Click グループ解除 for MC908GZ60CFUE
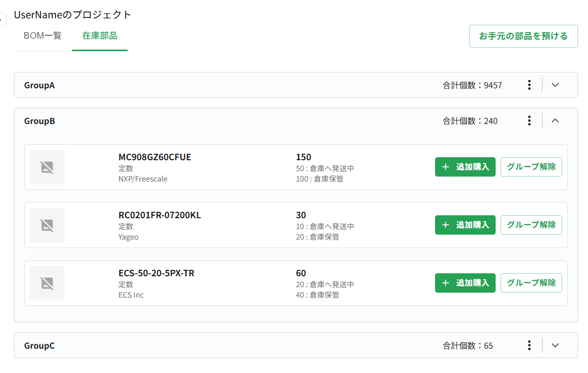 point(531,167)
